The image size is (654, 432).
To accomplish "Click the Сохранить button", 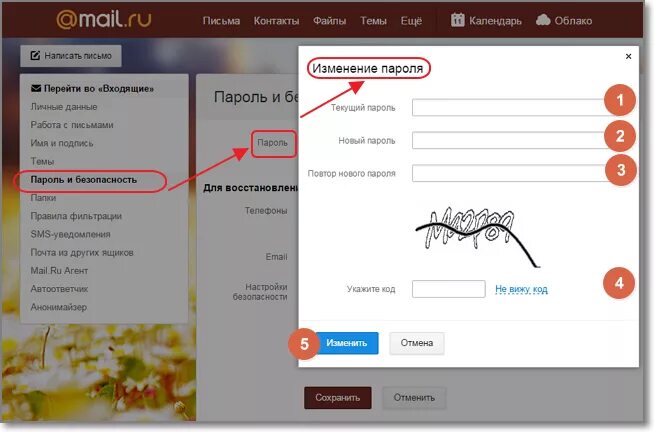I will coord(337,398).
